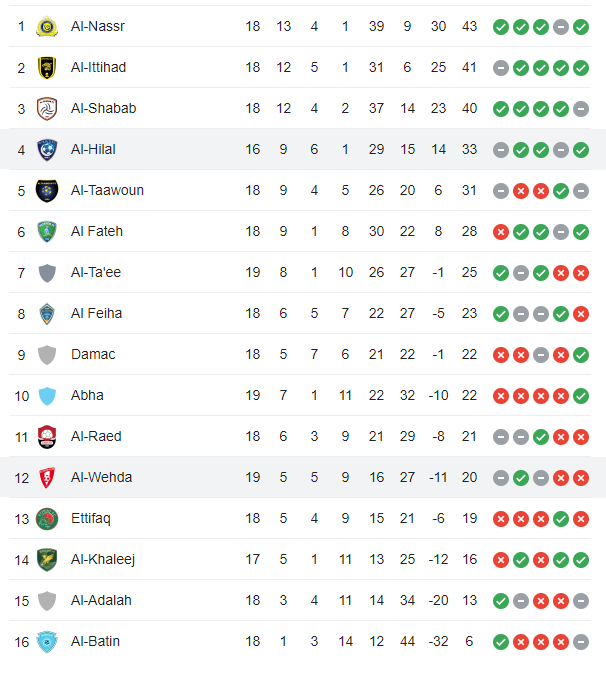The width and height of the screenshot is (606, 676).
Task: Open the Al-Ta'ee team name link
Action: click(x=96, y=272)
